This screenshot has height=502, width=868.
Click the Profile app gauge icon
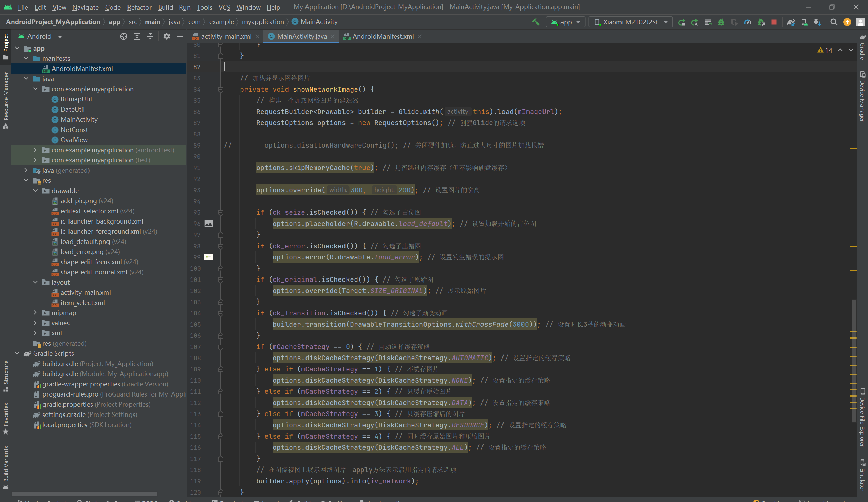[747, 22]
